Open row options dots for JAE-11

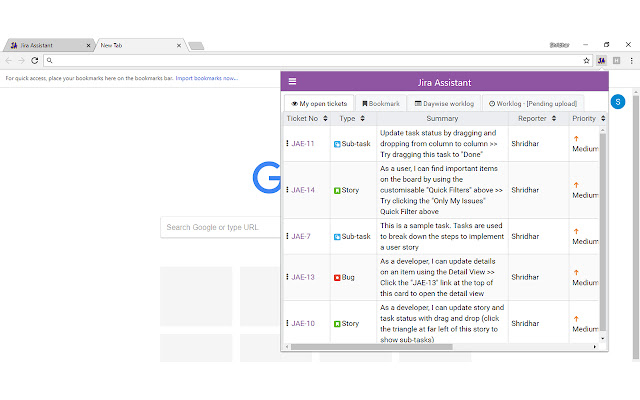tap(287, 143)
